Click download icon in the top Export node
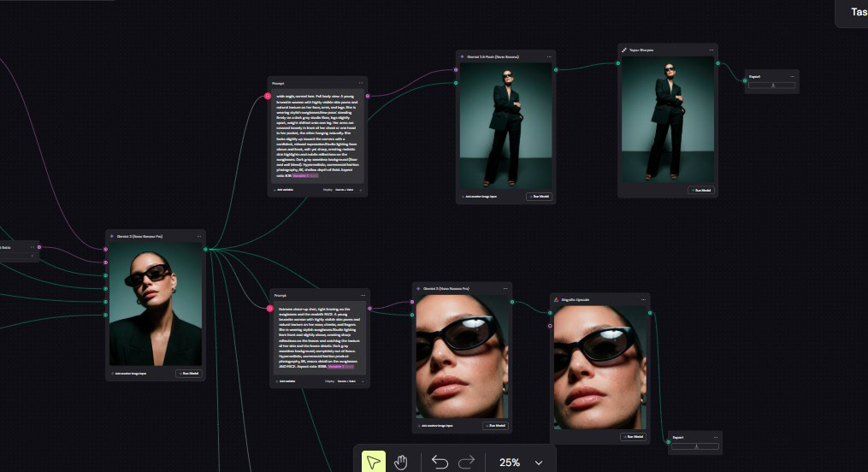The width and height of the screenshot is (868, 472). pos(773,86)
